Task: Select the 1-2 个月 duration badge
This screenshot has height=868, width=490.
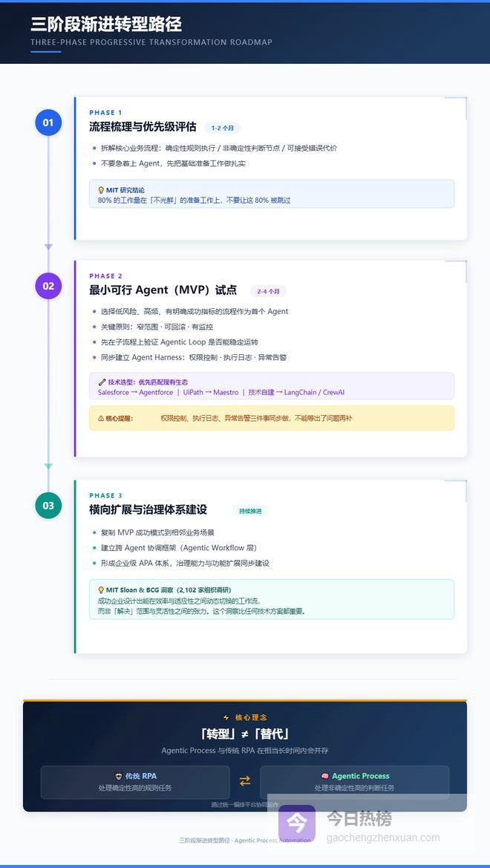Action: [223, 128]
